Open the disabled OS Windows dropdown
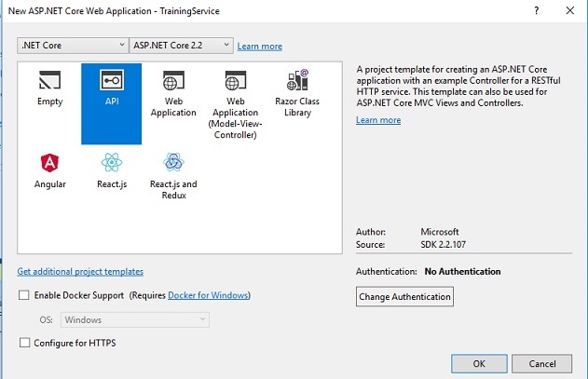588x379 pixels. point(135,319)
